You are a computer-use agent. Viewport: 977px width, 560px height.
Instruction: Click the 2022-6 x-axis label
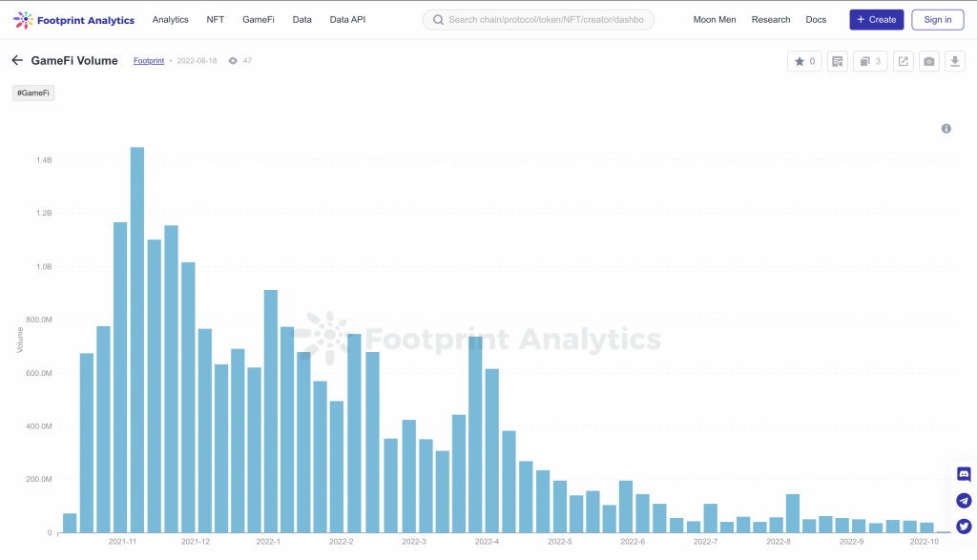click(x=633, y=541)
